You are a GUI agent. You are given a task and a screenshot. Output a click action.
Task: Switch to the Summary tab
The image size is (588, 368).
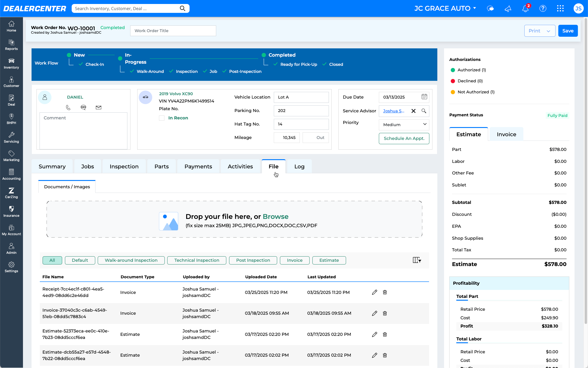pos(52,166)
